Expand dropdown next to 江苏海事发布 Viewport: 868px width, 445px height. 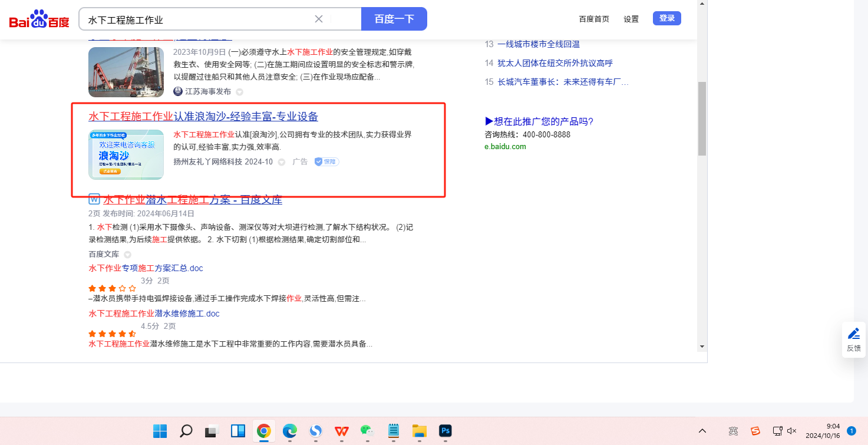(239, 92)
